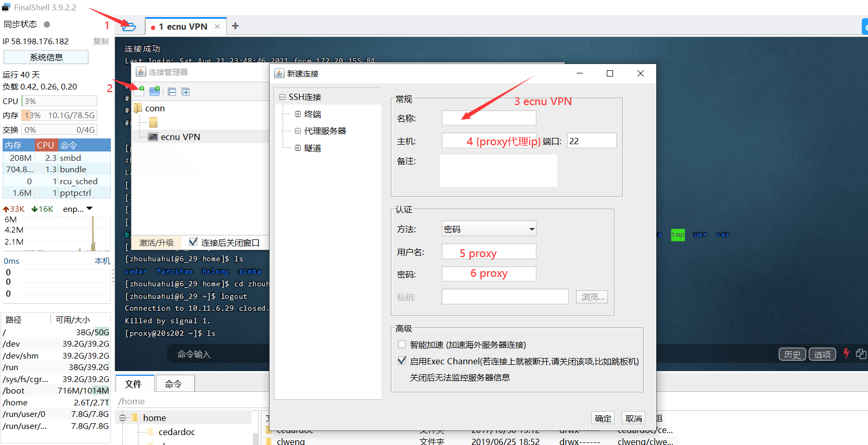The width and height of the screenshot is (868, 445).
Task: Expand all connections with the plus icon
Action: click(185, 92)
